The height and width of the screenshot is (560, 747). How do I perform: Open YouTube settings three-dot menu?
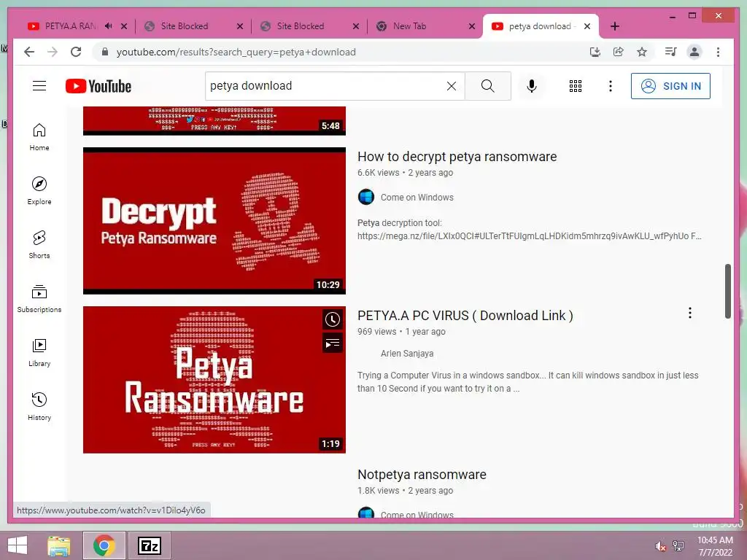[x=611, y=86]
